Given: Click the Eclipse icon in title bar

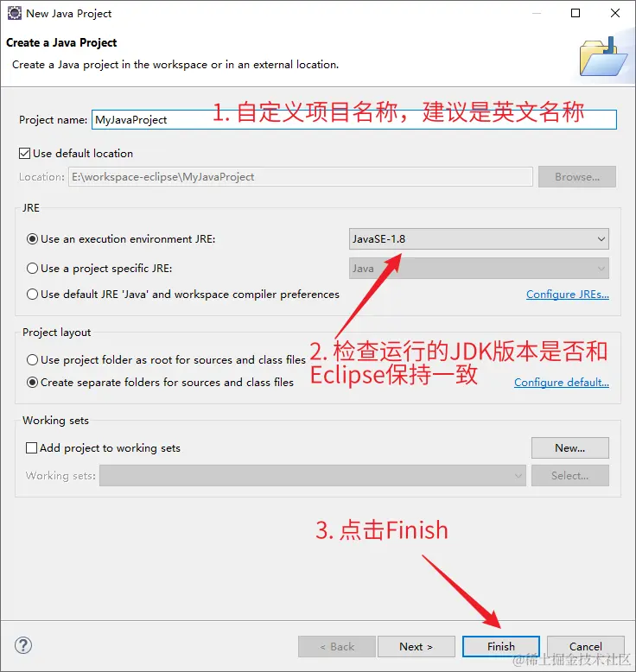Looking at the screenshot, I should tap(14, 13).
